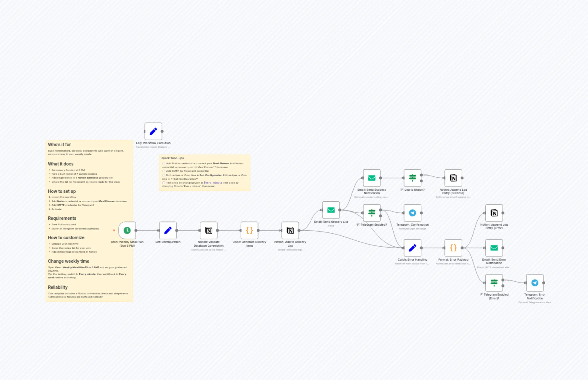Select the Notion: Add to Grocery List node
Viewport: 588px width, 380px height.
click(x=290, y=230)
